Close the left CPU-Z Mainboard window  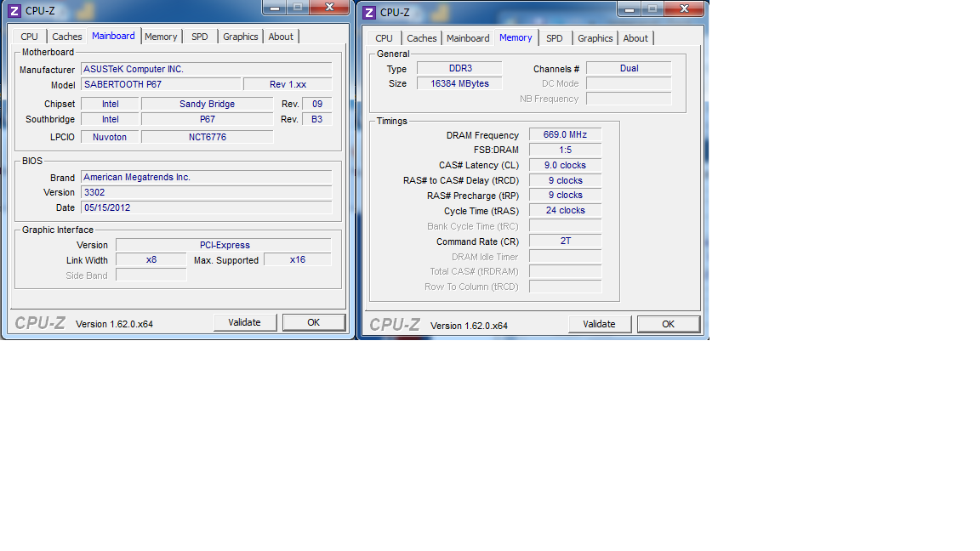[329, 8]
